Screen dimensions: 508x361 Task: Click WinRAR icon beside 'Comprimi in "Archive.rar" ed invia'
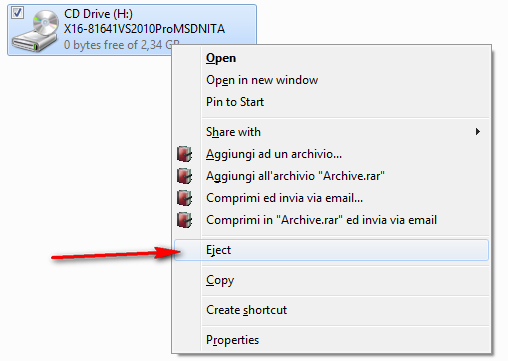[184, 220]
